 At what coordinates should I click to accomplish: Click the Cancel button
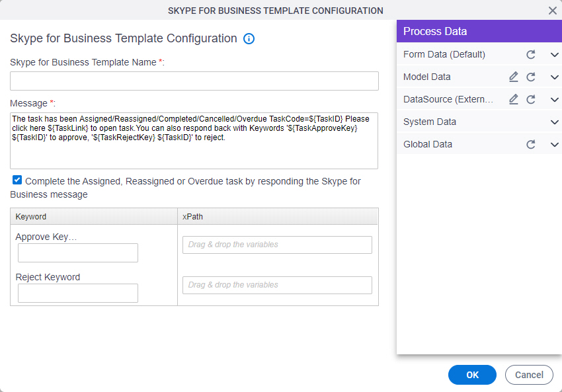pyautogui.click(x=529, y=375)
